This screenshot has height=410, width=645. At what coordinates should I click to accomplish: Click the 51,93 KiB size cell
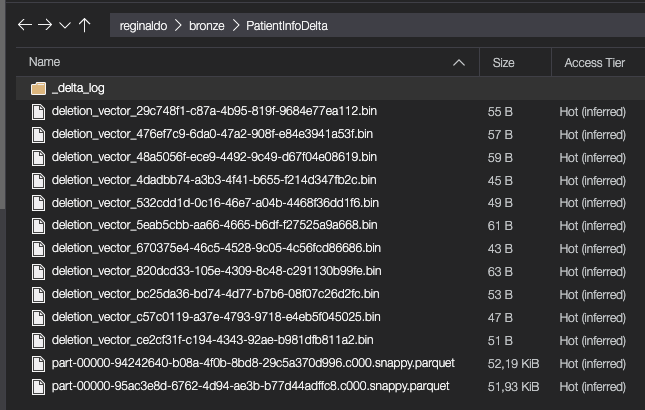click(x=513, y=387)
